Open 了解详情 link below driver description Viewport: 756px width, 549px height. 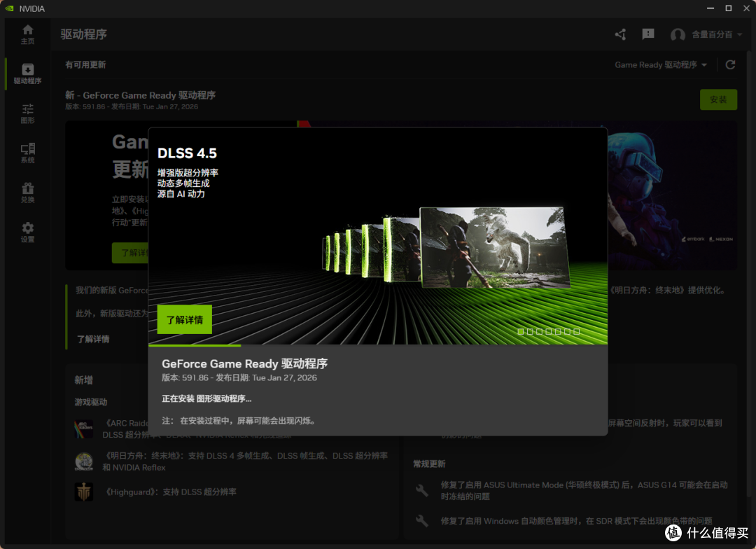click(93, 339)
